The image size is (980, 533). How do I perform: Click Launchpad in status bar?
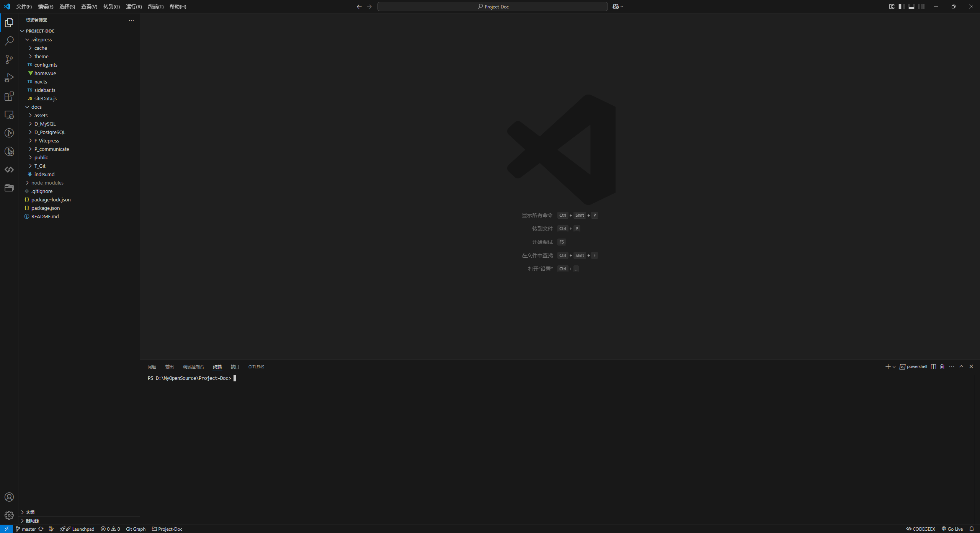(x=77, y=529)
